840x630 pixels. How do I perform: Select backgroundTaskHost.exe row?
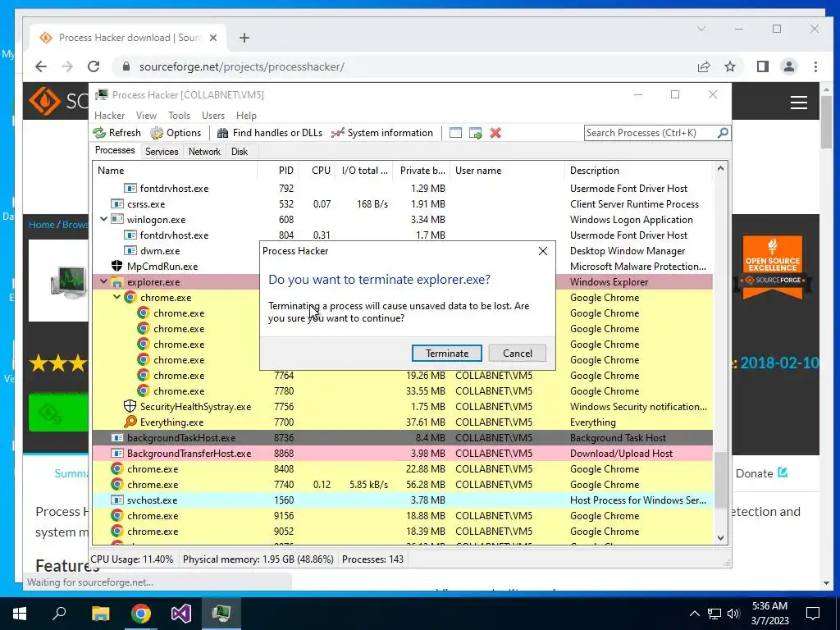tap(403, 438)
